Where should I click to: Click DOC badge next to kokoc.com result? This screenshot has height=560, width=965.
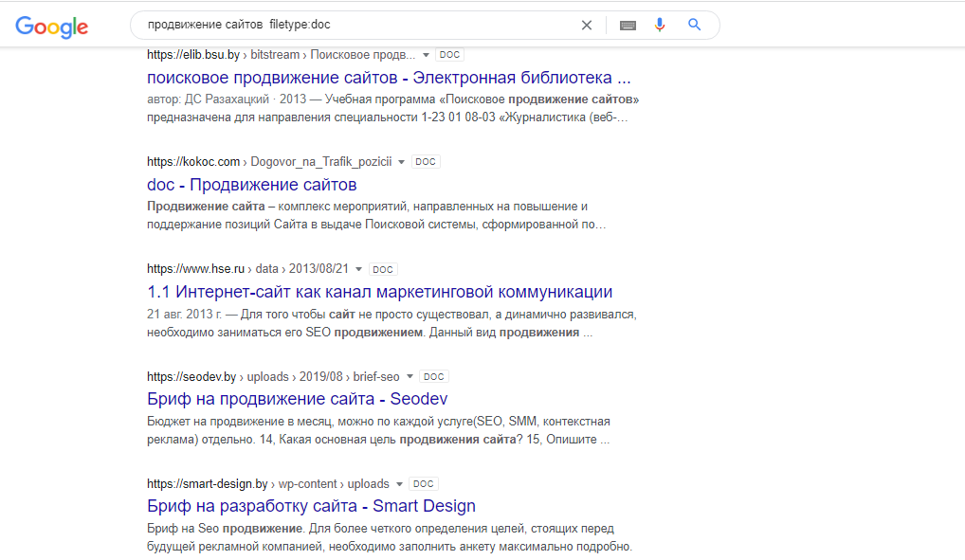(x=426, y=162)
